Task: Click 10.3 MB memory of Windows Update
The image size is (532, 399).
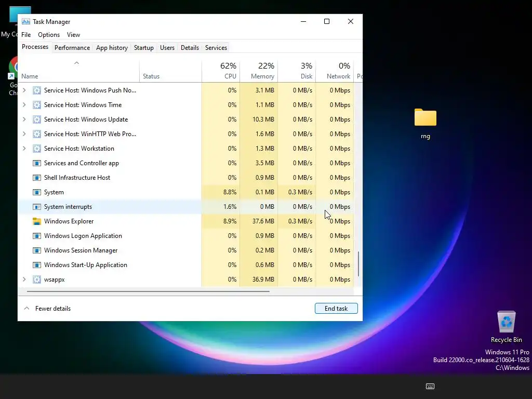Action: [x=263, y=119]
